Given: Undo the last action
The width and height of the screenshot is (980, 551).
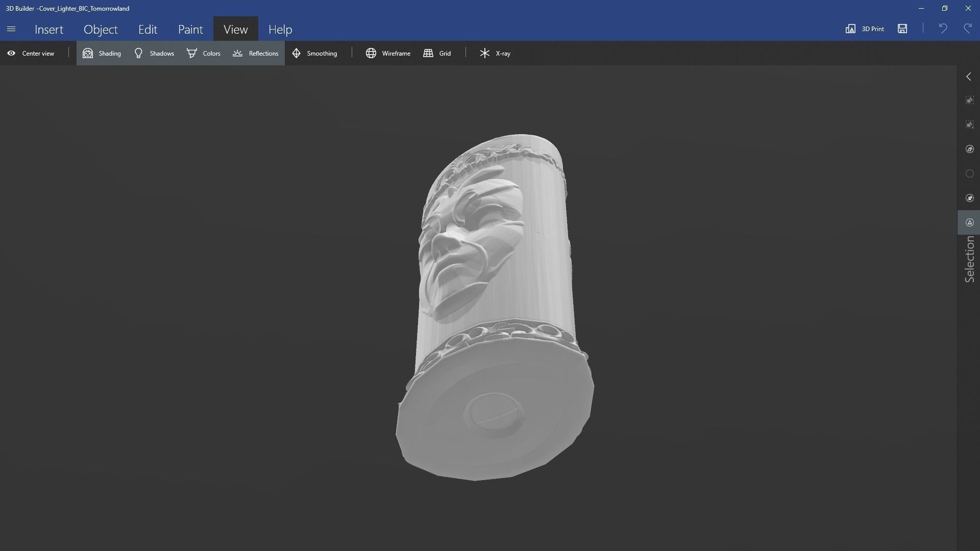Looking at the screenshot, I should pos(943,29).
